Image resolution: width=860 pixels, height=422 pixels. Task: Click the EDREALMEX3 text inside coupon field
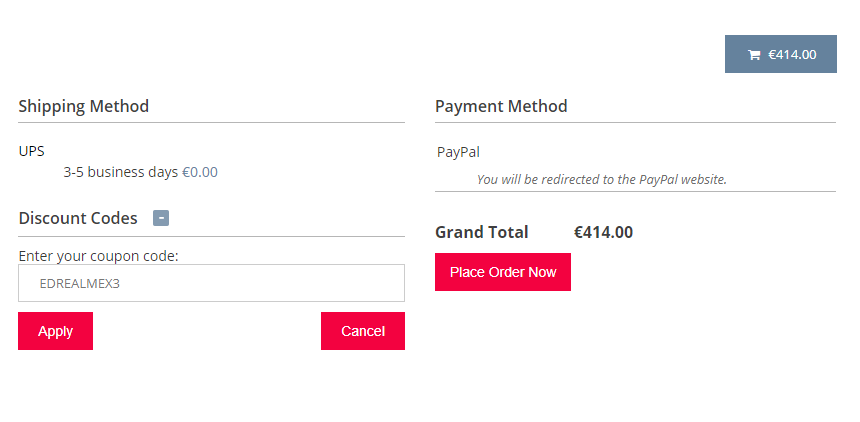click(x=80, y=284)
